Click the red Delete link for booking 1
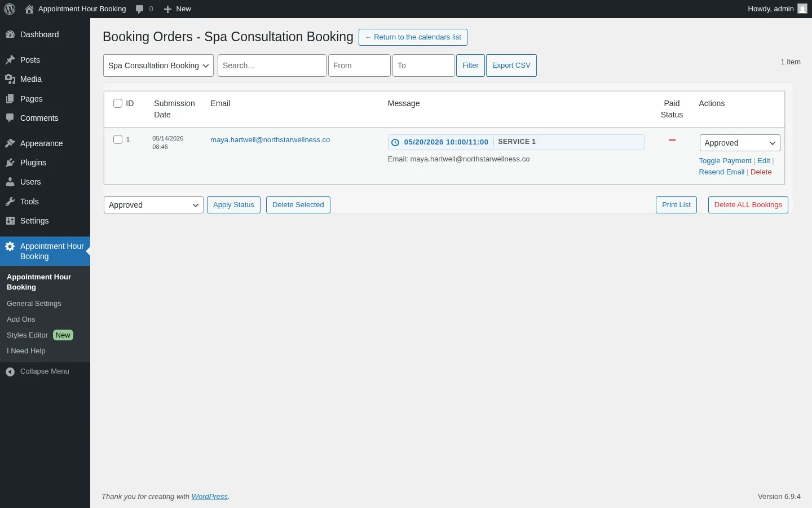Viewport: 812px width, 508px height. pos(761,172)
